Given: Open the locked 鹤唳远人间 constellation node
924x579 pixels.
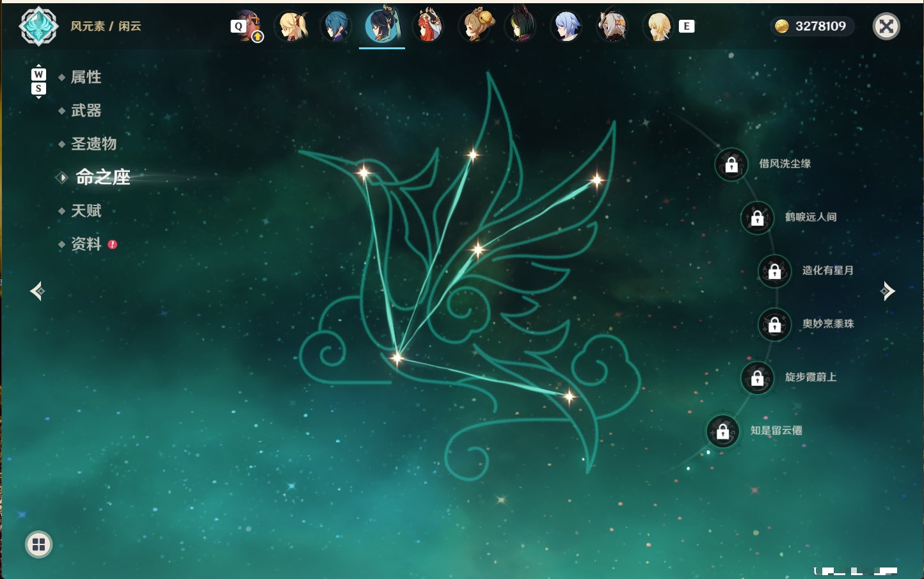Looking at the screenshot, I should (758, 218).
